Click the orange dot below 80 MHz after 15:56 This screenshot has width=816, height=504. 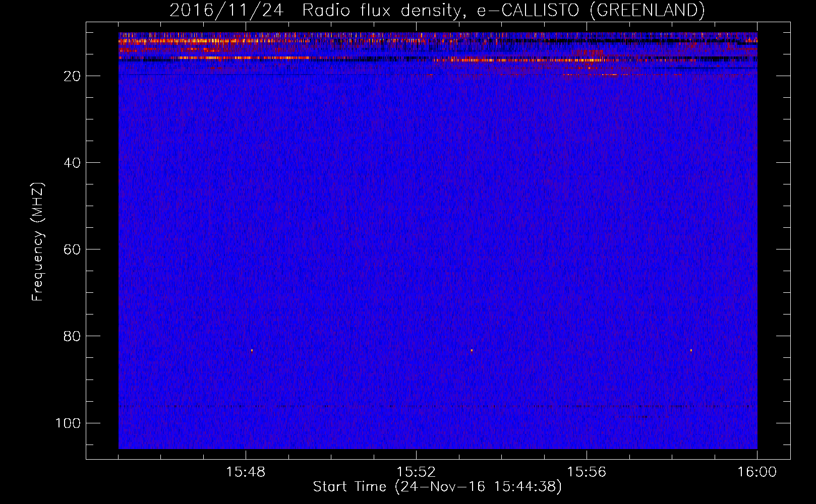coord(691,350)
